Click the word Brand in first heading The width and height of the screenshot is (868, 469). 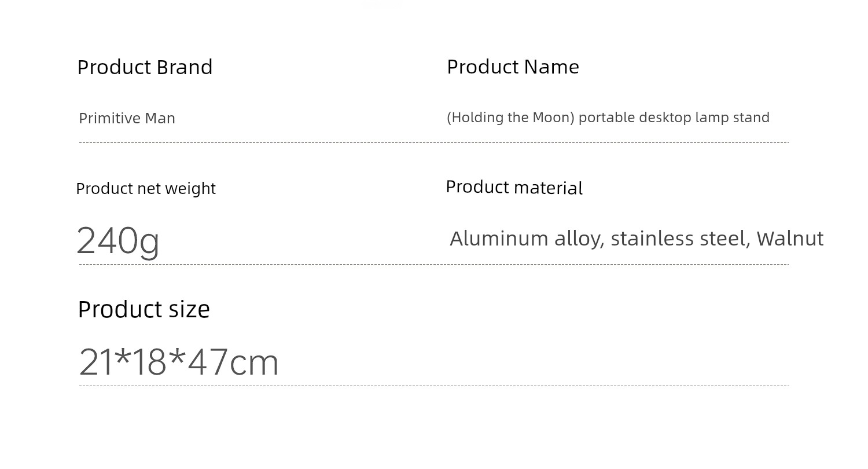click(x=185, y=67)
